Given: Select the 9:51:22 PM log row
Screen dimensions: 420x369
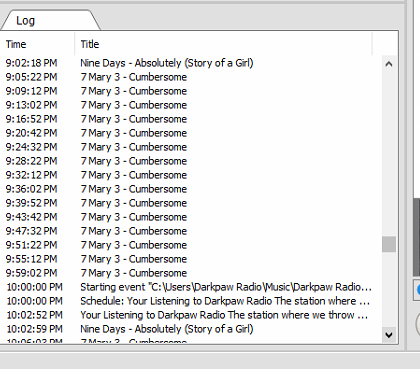Looking at the screenshot, I should [191, 245].
